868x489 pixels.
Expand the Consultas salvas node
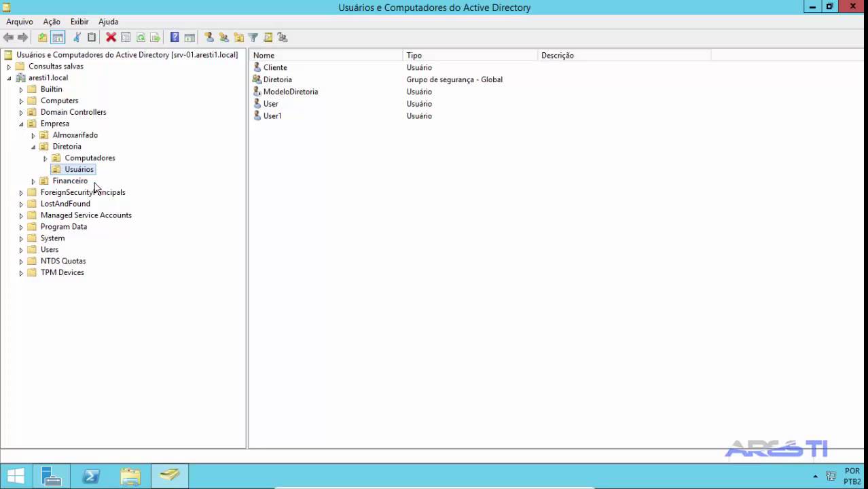pos(9,67)
